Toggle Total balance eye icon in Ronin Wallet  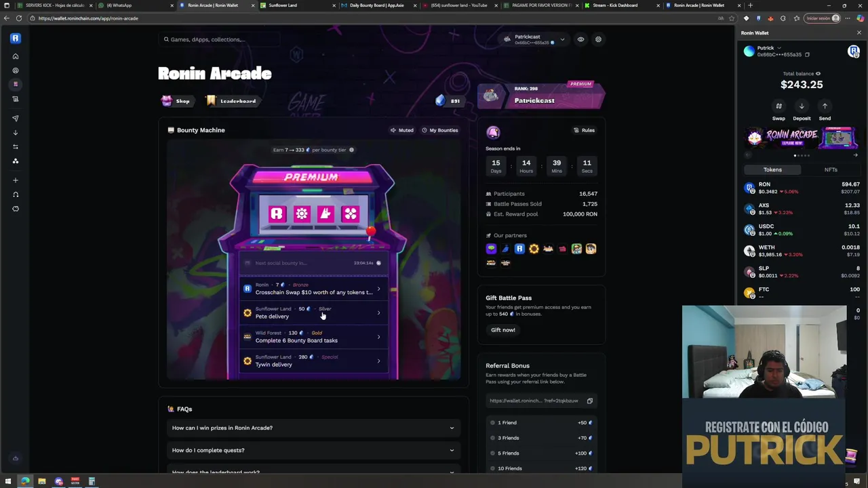coord(818,74)
